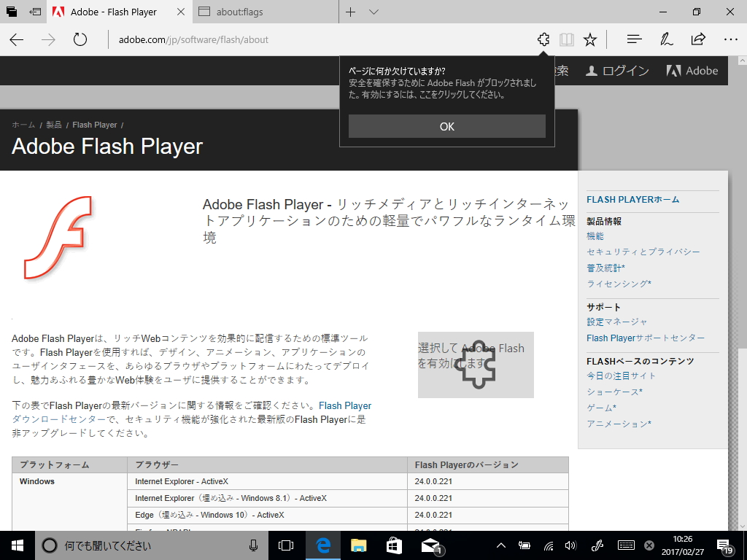Click the address bar to edit URL
The height and width of the screenshot is (560, 747).
coord(219,39)
